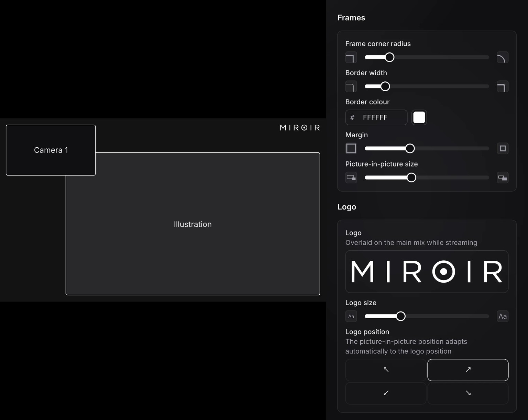Click the Frames section heading
Image resolution: width=528 pixels, height=420 pixels.
(351, 18)
